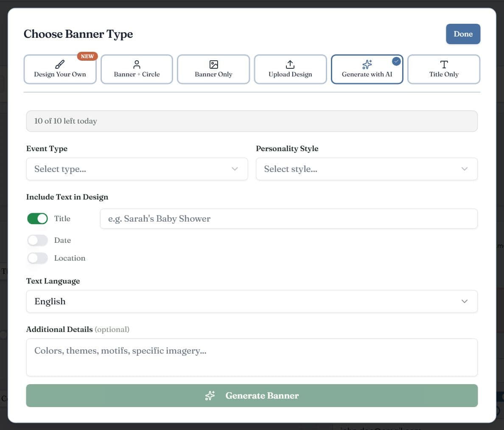504x430 pixels.
Task: Click the Done button
Action: coord(463,34)
